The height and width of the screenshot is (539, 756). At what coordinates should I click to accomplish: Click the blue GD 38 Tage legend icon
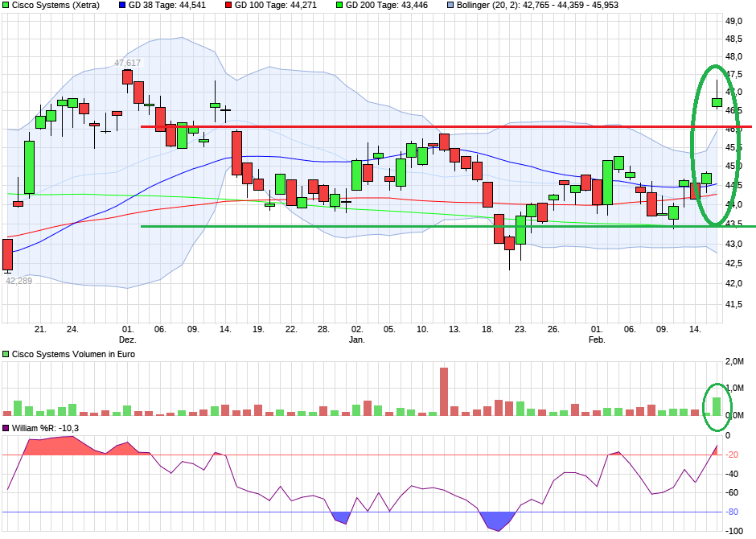(122, 6)
